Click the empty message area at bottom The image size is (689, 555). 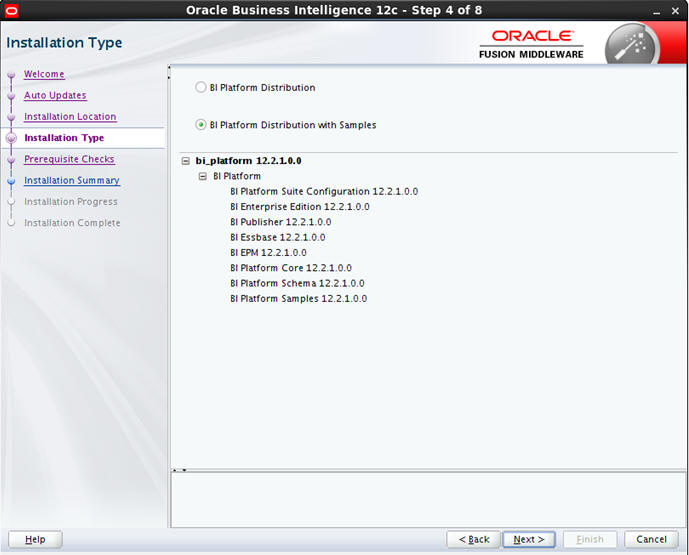tap(428, 500)
